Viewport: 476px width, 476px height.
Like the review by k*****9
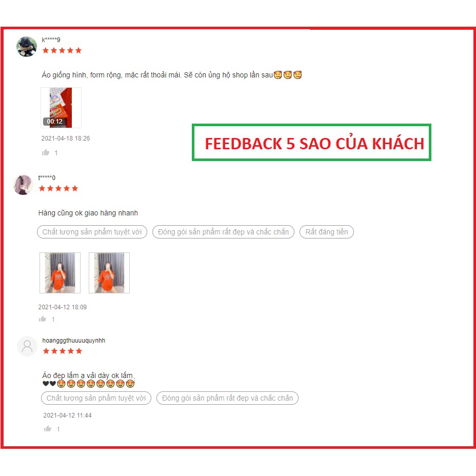(46, 152)
